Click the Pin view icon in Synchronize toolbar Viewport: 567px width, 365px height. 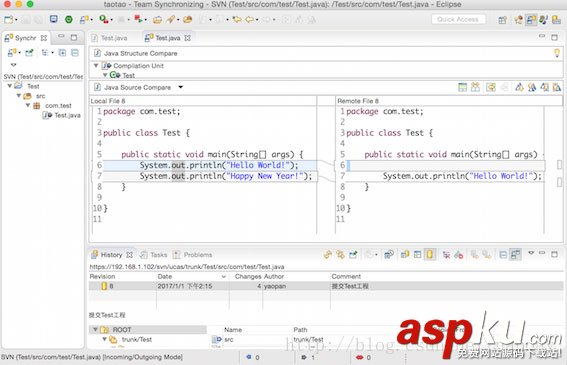(29, 53)
